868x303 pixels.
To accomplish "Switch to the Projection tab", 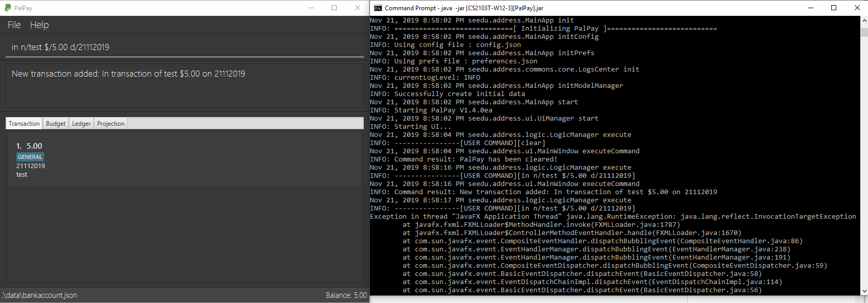I will (x=110, y=124).
